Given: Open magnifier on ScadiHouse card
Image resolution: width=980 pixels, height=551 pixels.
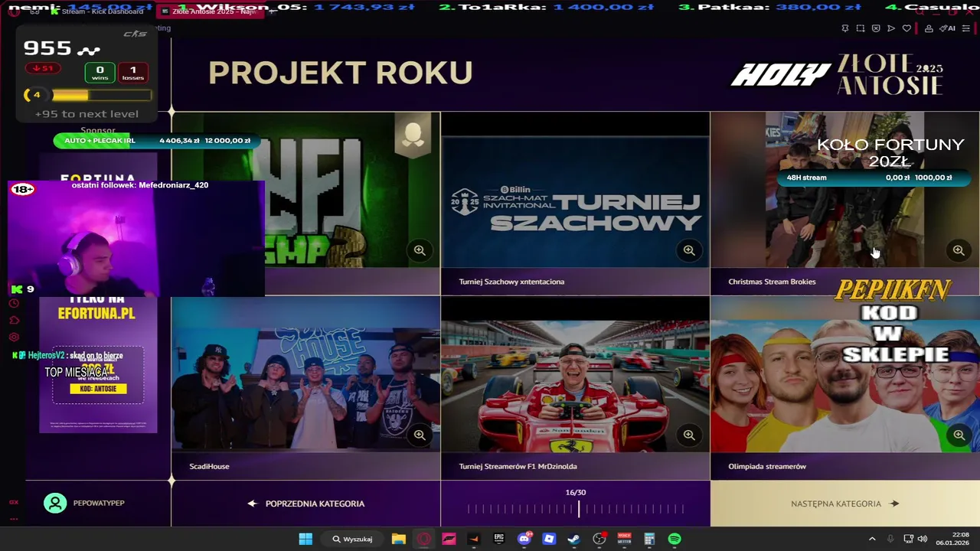Looking at the screenshot, I should [420, 435].
